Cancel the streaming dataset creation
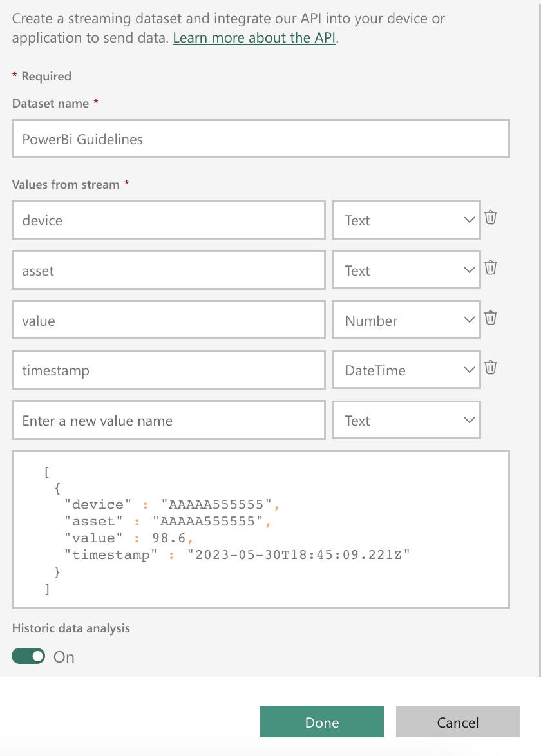This screenshot has width=541, height=756. coord(457,722)
